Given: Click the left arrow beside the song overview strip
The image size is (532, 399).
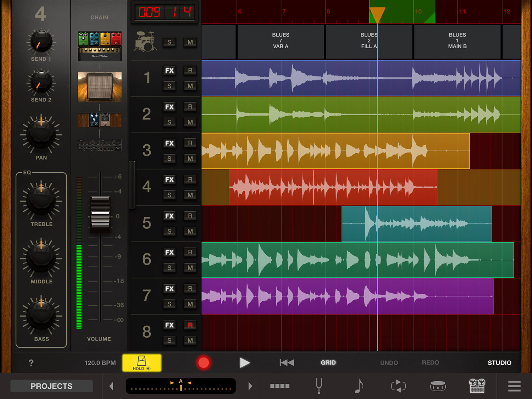Looking at the screenshot, I should coord(111,386).
